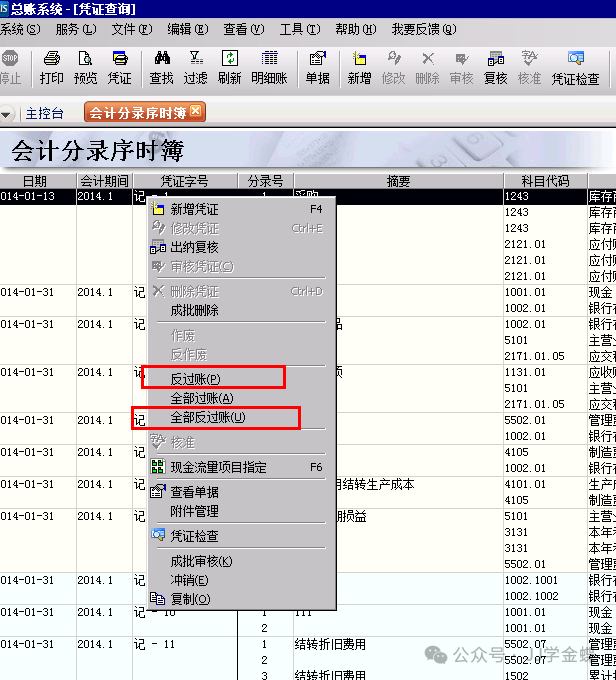This screenshot has height=680, width=616.
Task: Click the 查找 (Find) binoculars icon
Action: tap(161, 67)
